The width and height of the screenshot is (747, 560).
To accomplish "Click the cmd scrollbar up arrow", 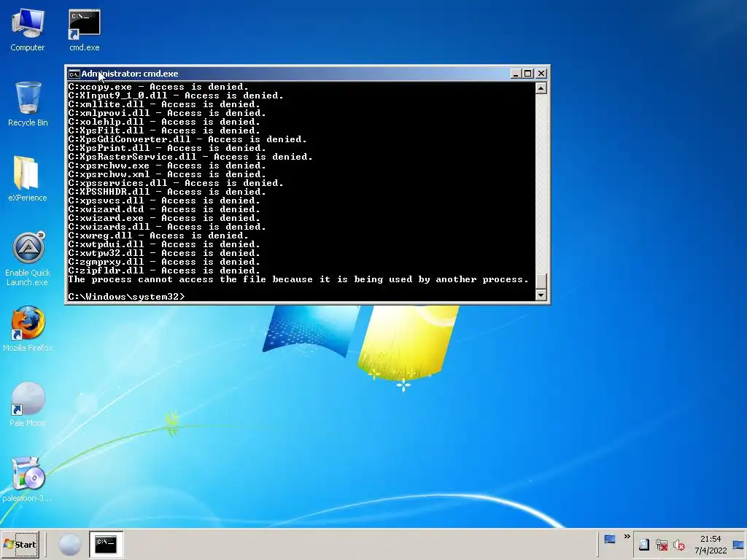I will (541, 88).
